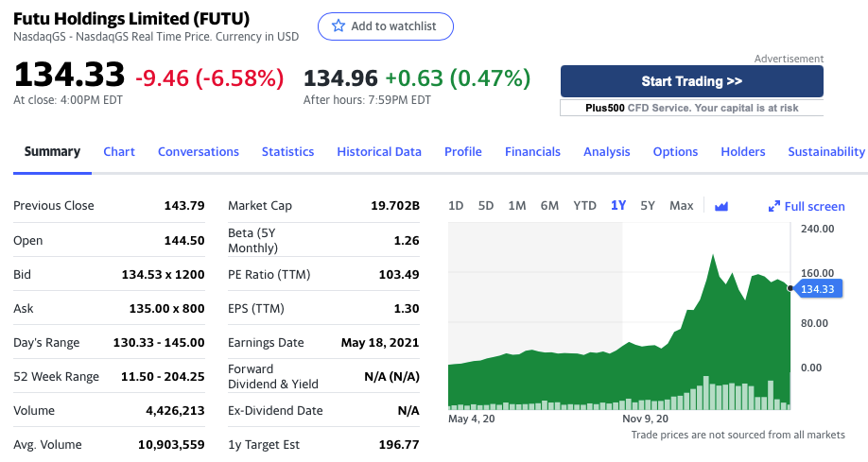Click the Volume value 4,426,213
This screenshot has width=868, height=462.
pos(175,411)
